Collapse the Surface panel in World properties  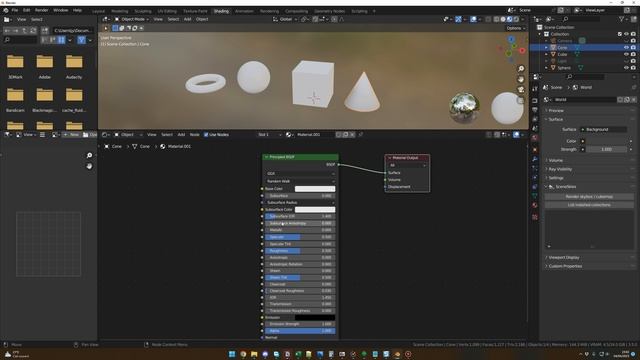coord(556,120)
